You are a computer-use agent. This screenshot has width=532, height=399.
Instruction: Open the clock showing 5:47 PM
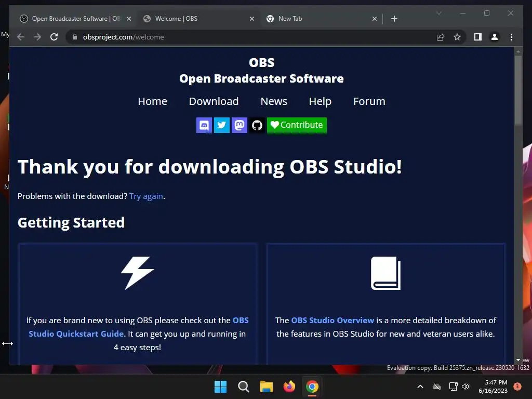pyautogui.click(x=493, y=387)
